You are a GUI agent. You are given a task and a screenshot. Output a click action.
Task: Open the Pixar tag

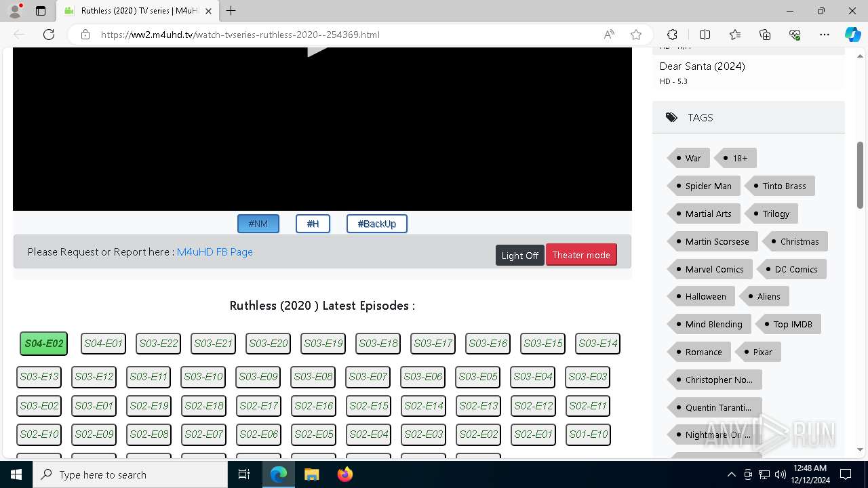(x=758, y=352)
